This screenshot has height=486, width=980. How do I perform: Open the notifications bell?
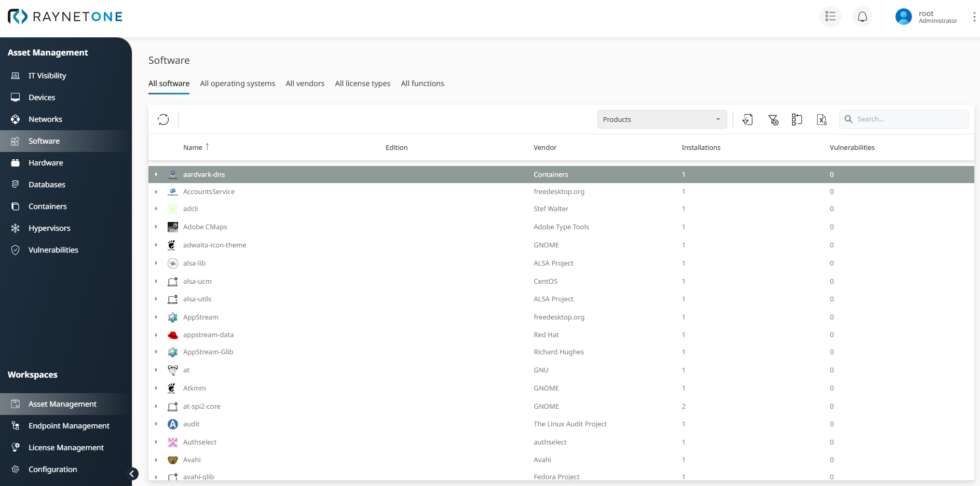862,17
